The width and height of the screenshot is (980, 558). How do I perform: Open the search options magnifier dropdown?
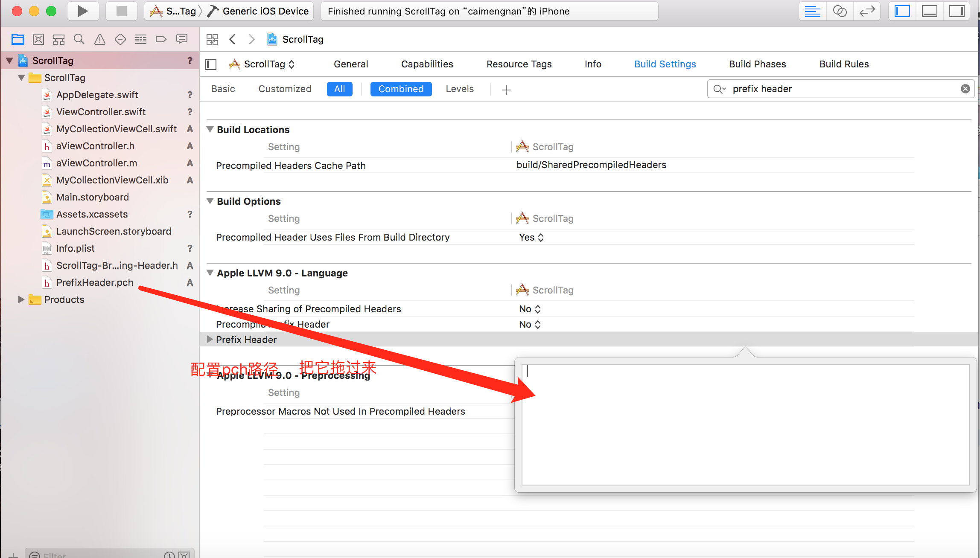click(719, 89)
